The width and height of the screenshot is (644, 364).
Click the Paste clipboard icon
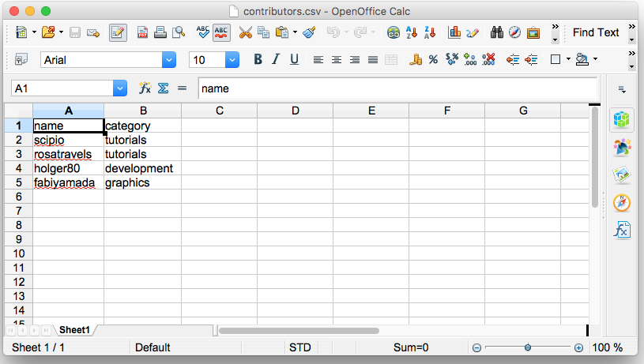click(x=282, y=32)
